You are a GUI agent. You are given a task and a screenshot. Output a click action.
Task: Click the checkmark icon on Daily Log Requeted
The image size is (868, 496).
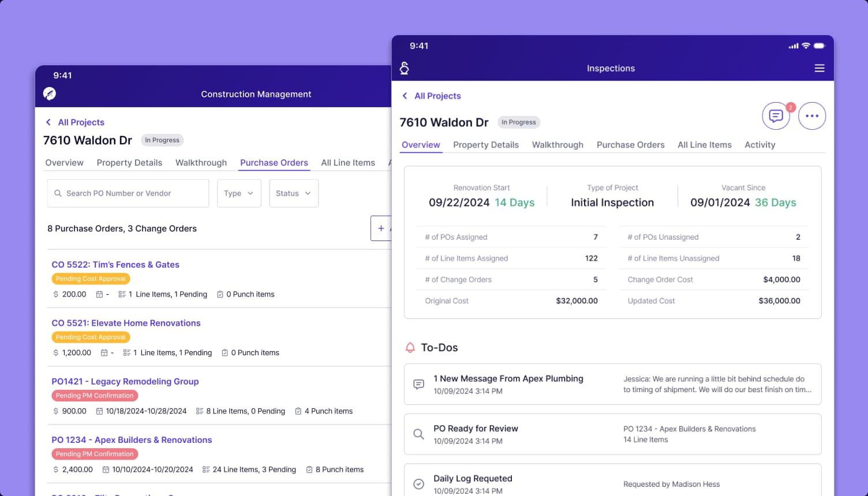[418, 484]
